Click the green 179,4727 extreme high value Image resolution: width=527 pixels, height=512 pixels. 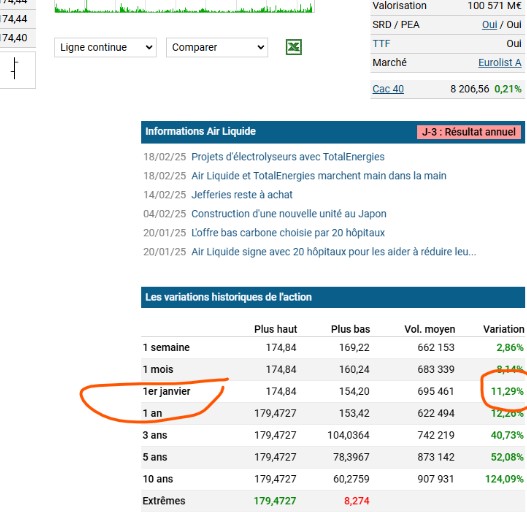275,501
